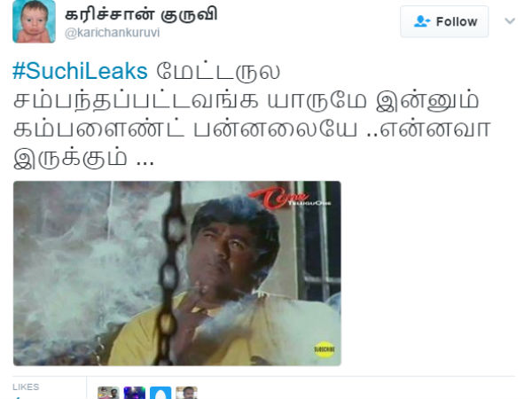Viewport: 532px width, 399px height.
Task: Click the partially visible likes number
Action: pyautogui.click(x=18, y=397)
